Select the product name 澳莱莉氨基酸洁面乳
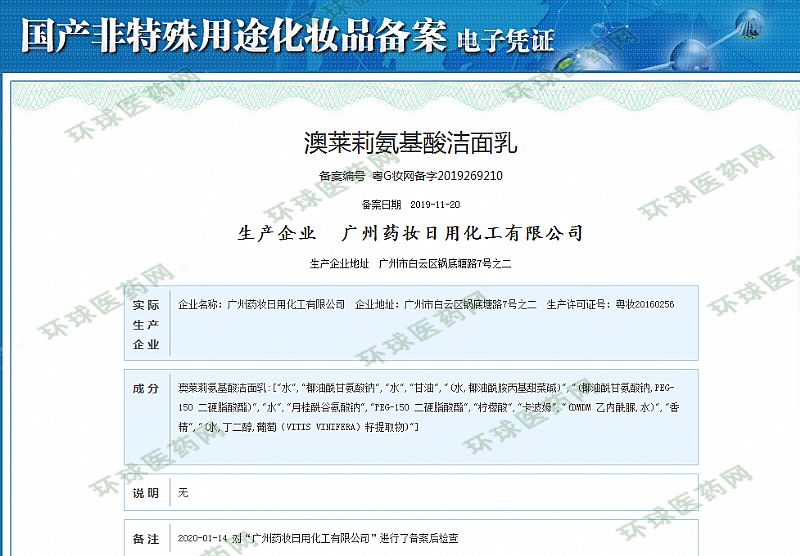 [410, 143]
